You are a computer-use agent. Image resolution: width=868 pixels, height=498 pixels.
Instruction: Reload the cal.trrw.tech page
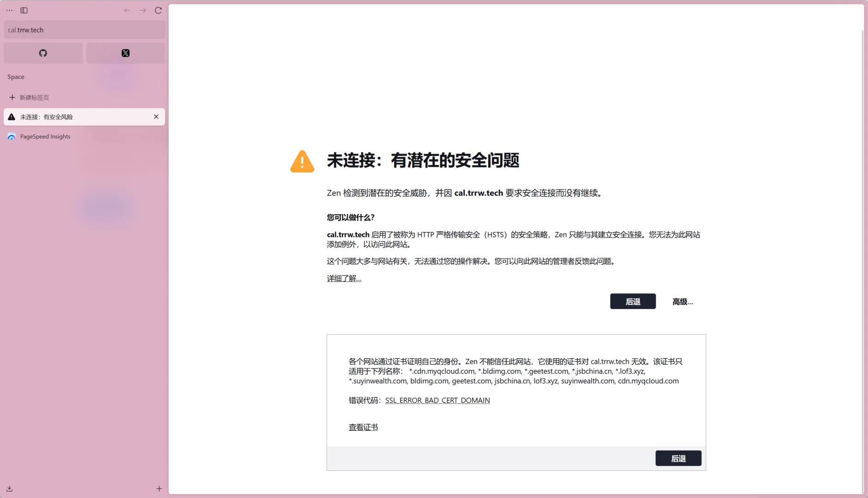click(x=158, y=10)
